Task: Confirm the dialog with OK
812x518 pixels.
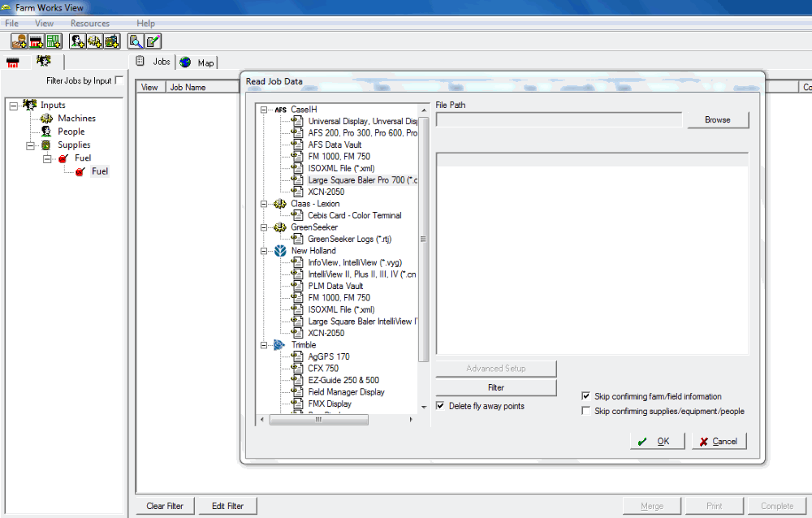Action: coord(657,442)
